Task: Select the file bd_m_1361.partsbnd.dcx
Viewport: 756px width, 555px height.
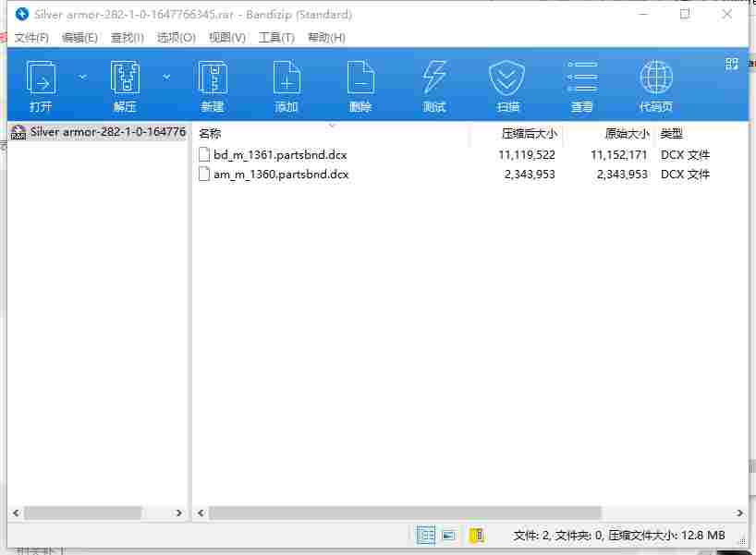Action: point(280,154)
